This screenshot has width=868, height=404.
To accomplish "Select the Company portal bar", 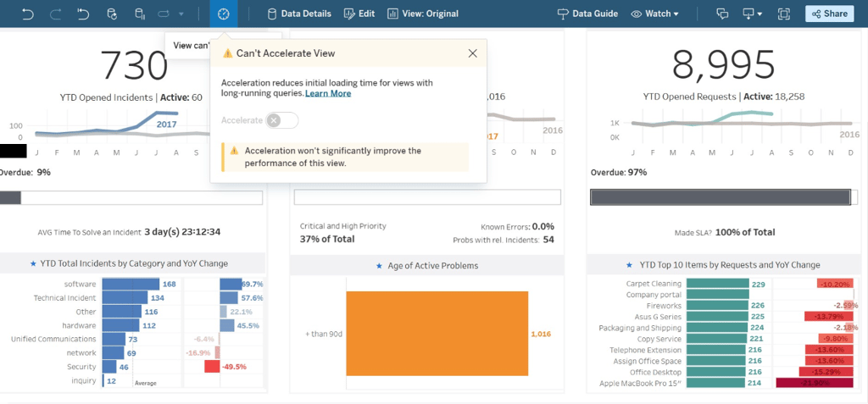I will coord(717,295).
